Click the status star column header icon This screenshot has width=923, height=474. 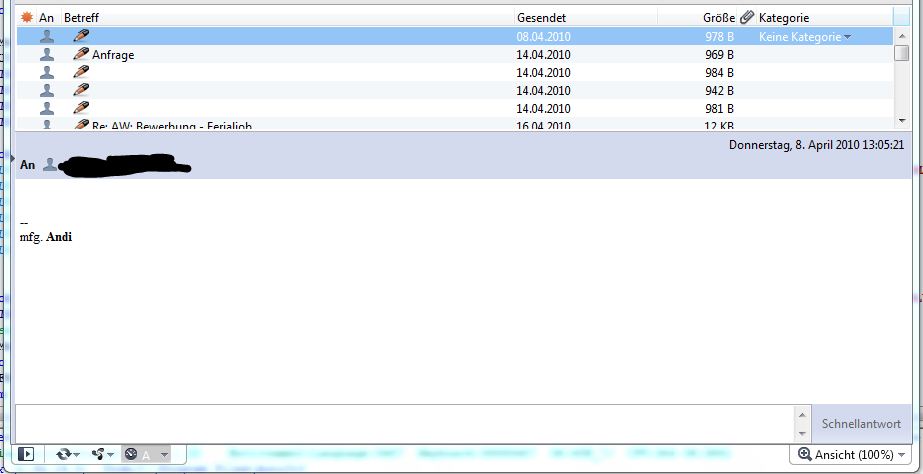[26, 18]
